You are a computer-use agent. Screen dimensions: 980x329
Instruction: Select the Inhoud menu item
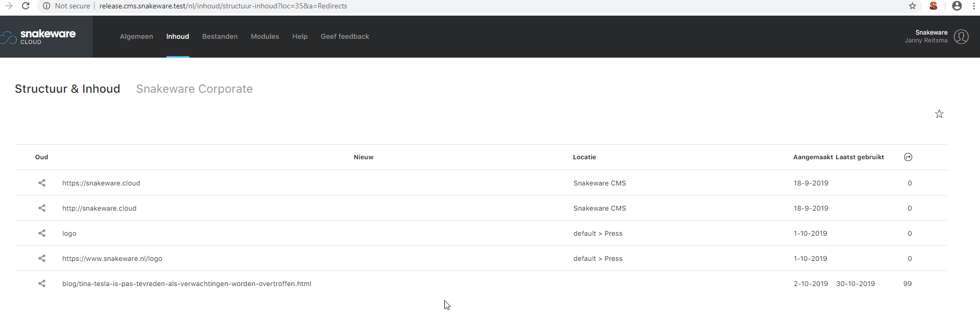[178, 37]
